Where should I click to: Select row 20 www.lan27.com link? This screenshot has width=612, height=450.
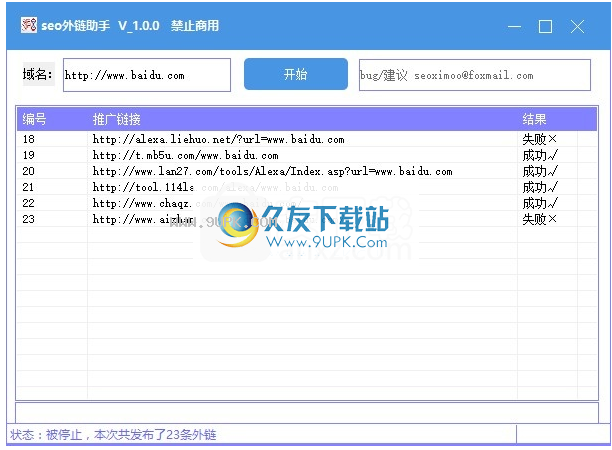[272, 171]
